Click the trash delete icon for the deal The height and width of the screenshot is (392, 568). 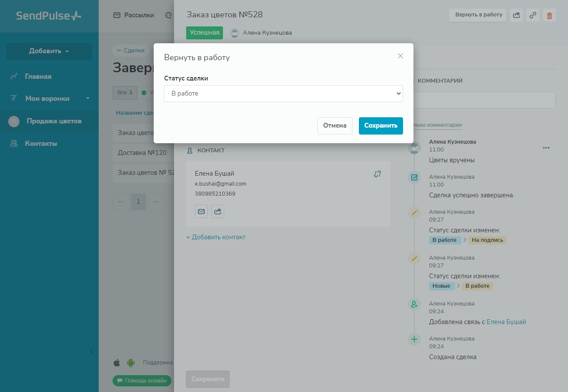549,16
